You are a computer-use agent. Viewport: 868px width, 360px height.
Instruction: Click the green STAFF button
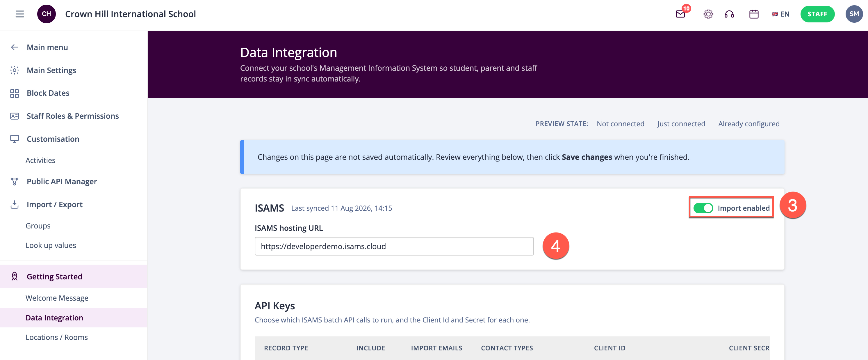tap(817, 14)
